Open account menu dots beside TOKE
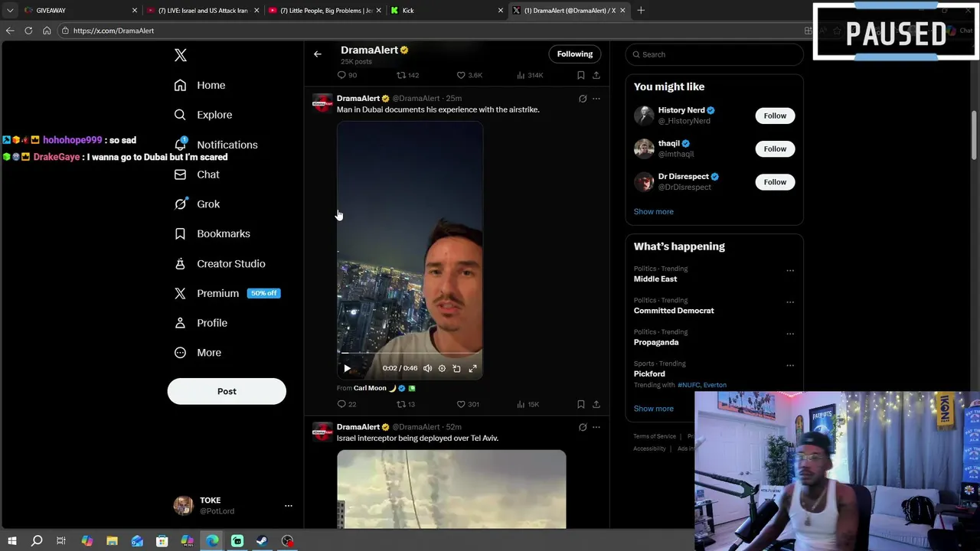Image resolution: width=980 pixels, height=551 pixels. tap(289, 506)
